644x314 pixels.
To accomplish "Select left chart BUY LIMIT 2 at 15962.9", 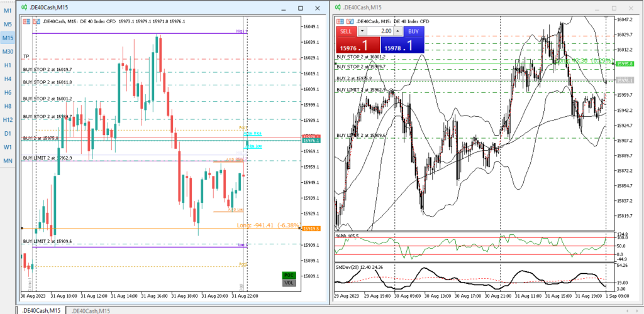I will coord(48,158).
